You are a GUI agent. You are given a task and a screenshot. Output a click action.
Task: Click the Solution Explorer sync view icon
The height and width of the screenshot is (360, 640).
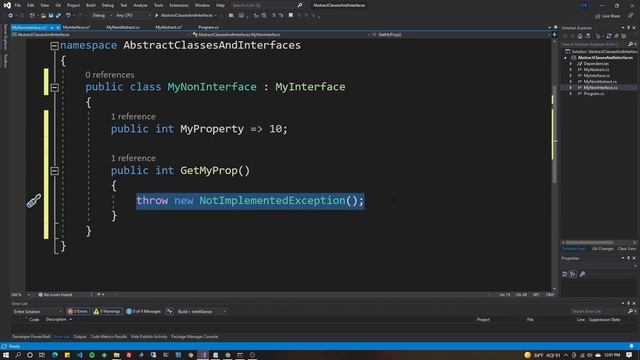609,36
